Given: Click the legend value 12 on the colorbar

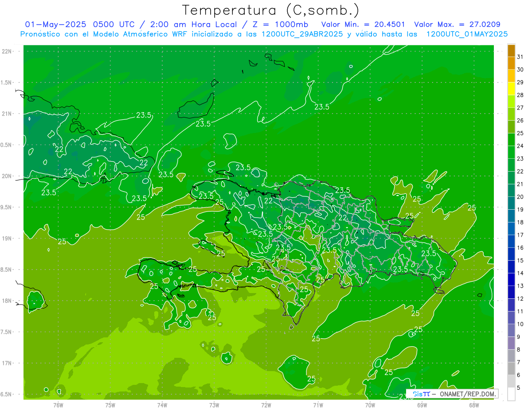Looking at the screenshot, I should [520, 299].
